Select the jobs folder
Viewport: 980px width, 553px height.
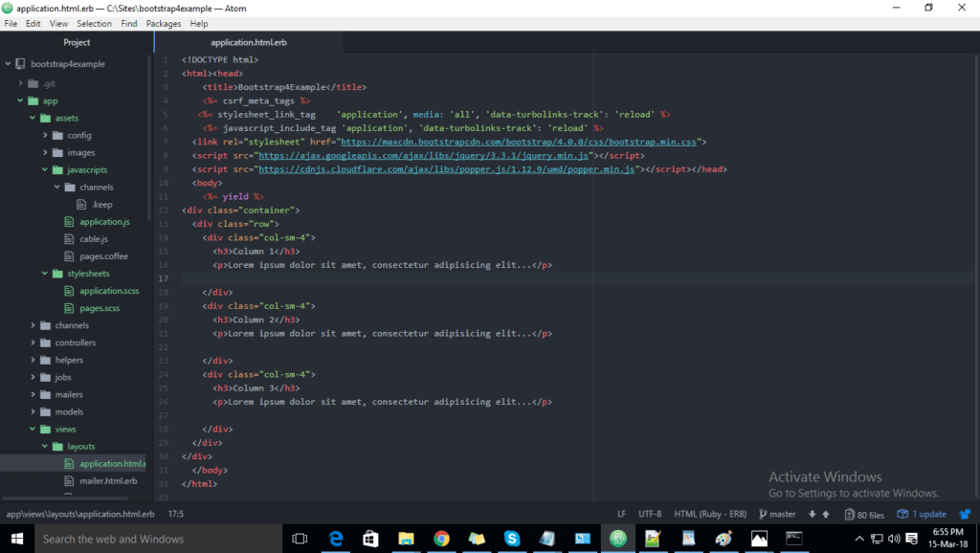tap(63, 377)
